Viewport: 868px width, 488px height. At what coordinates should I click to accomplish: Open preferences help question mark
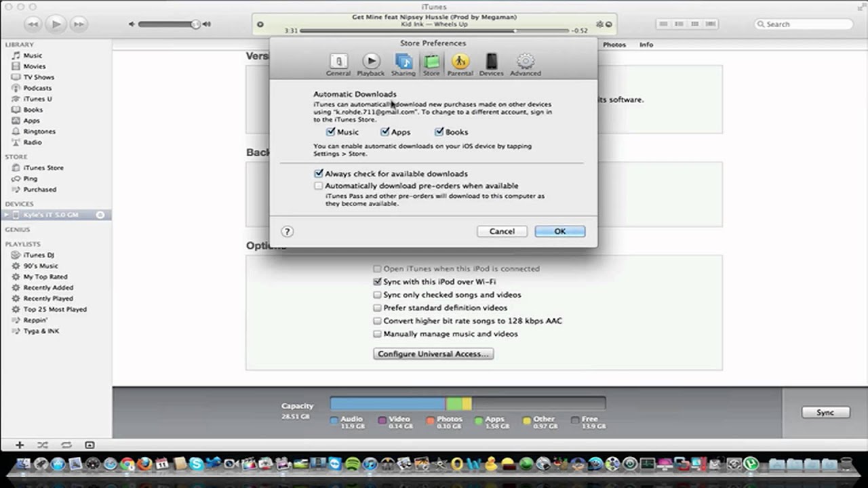coord(288,232)
